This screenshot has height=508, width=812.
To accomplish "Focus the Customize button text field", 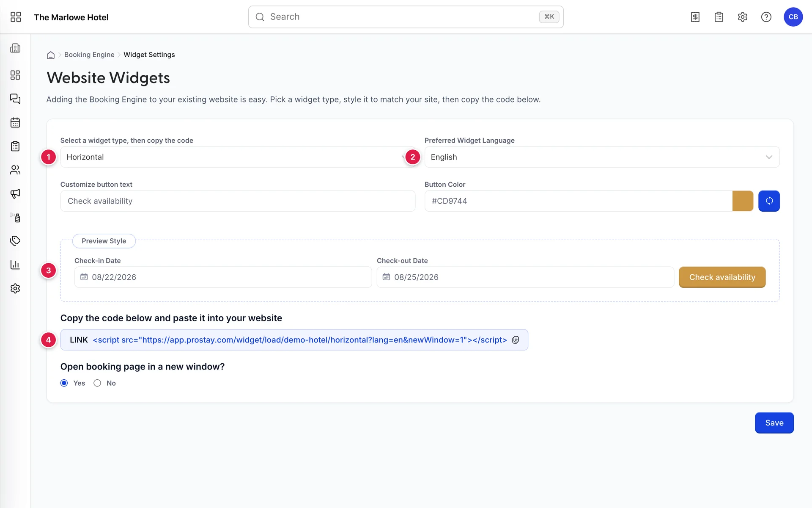I will [x=238, y=201].
